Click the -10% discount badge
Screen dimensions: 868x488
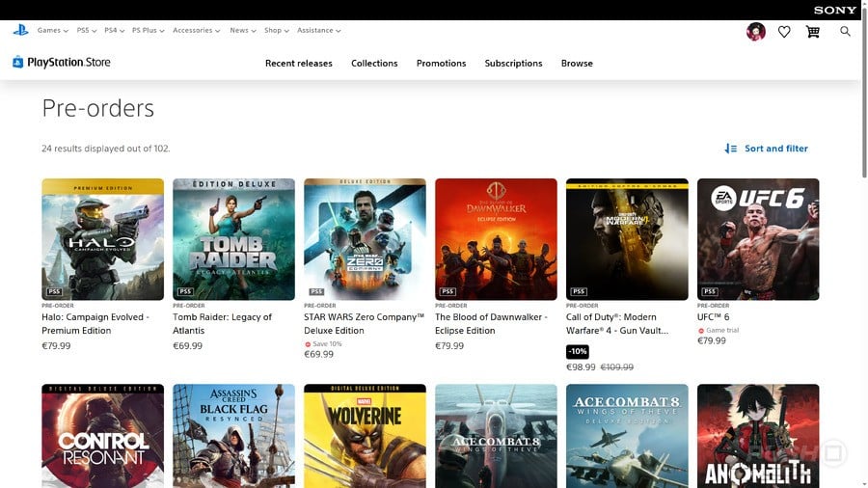pos(578,351)
